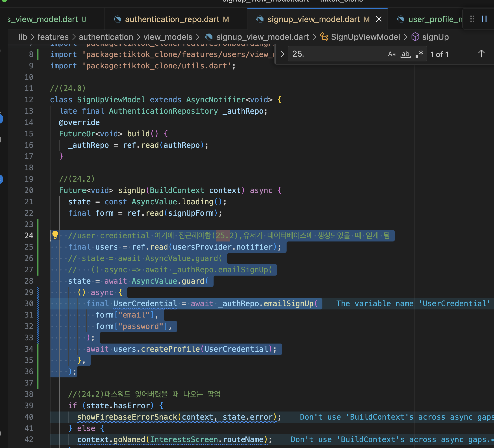The image size is (494, 448).
Task: Switch to authentication_repo.dart tab
Action: pyautogui.click(x=172, y=19)
